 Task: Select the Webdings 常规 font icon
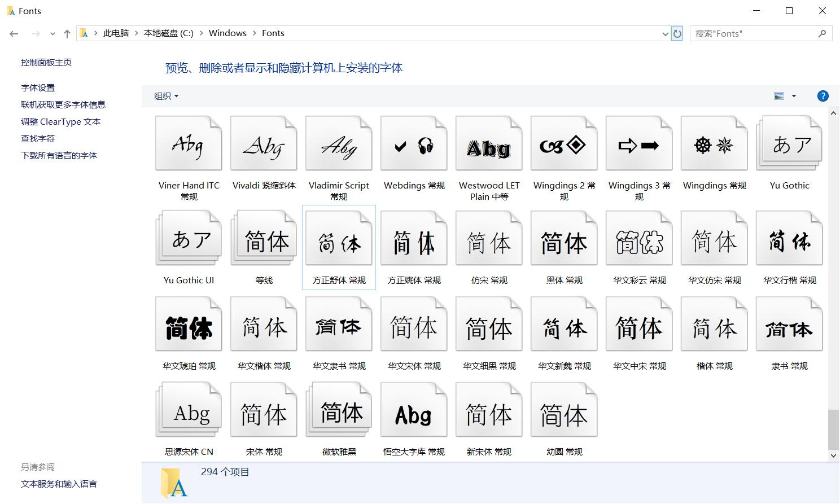414,143
